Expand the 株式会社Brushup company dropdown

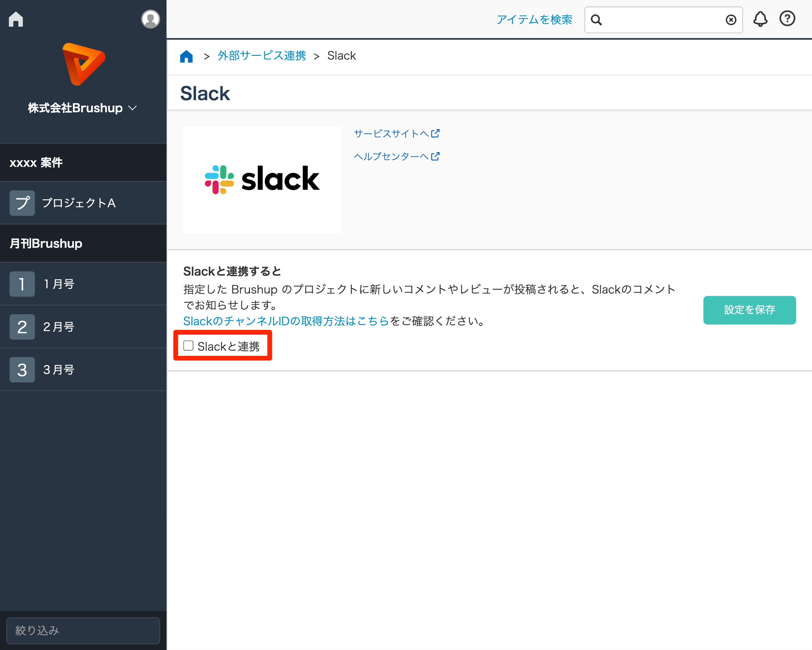[82, 108]
